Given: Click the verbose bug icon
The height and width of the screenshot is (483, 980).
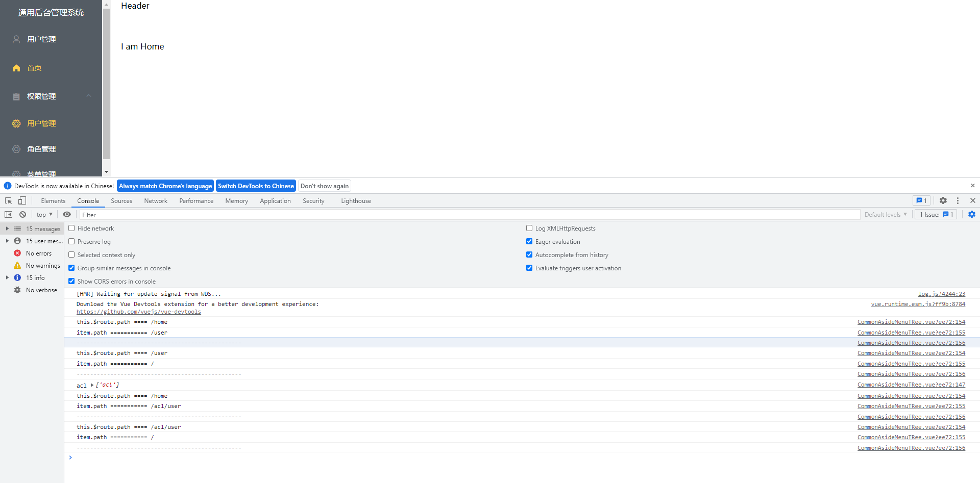Looking at the screenshot, I should (17, 290).
